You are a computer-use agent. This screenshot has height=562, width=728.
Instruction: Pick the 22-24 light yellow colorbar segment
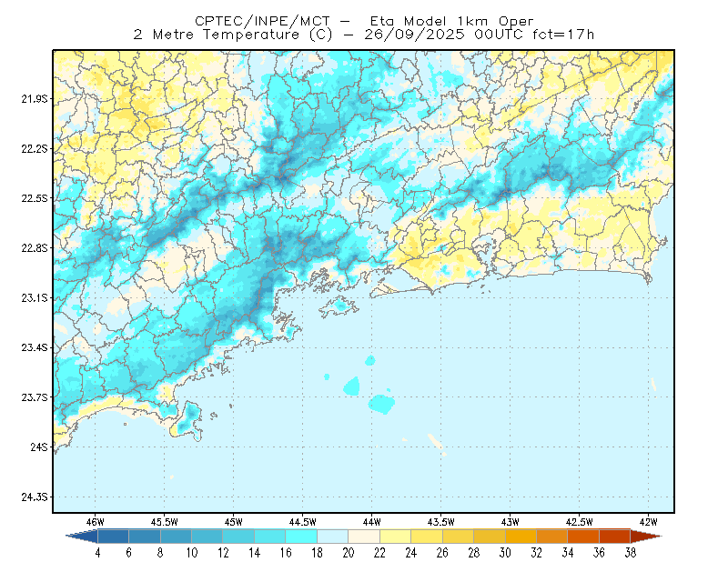coord(395,536)
